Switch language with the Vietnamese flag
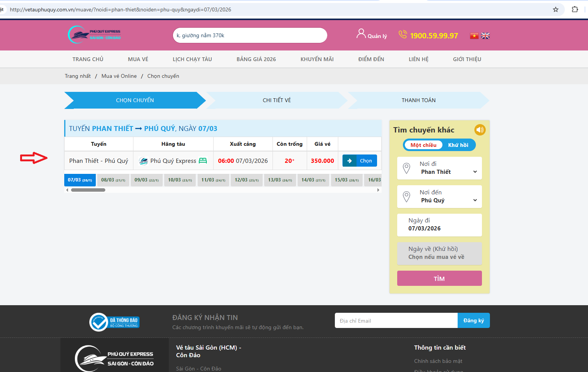This screenshot has height=372, width=588. (474, 36)
